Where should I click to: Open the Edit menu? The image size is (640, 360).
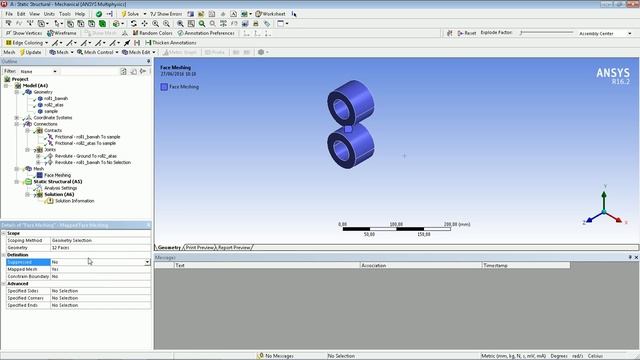click(x=21, y=14)
